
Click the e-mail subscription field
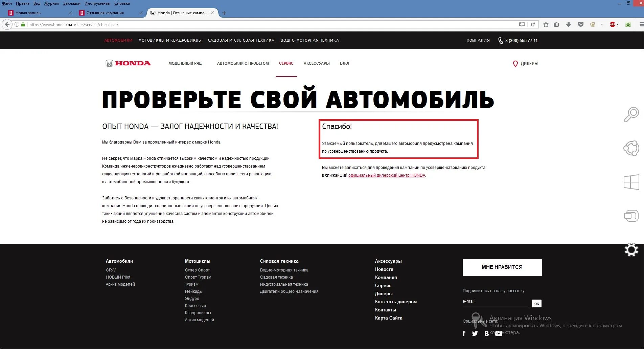coord(495,302)
